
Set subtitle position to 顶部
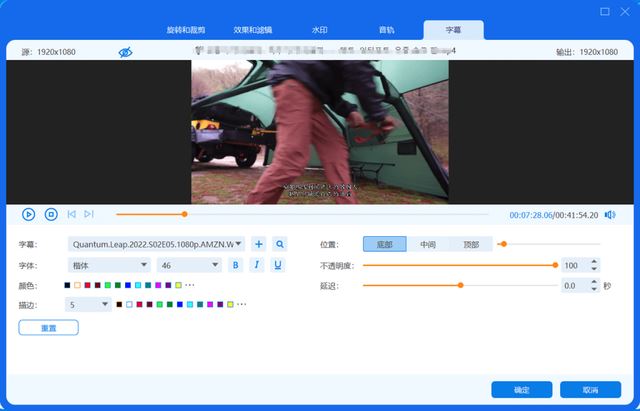click(471, 244)
